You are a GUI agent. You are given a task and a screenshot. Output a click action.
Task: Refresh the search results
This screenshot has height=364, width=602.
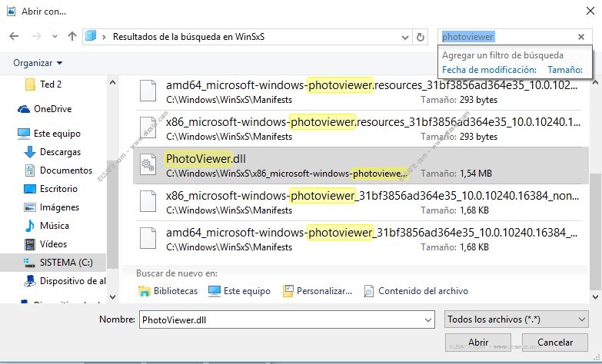click(421, 37)
